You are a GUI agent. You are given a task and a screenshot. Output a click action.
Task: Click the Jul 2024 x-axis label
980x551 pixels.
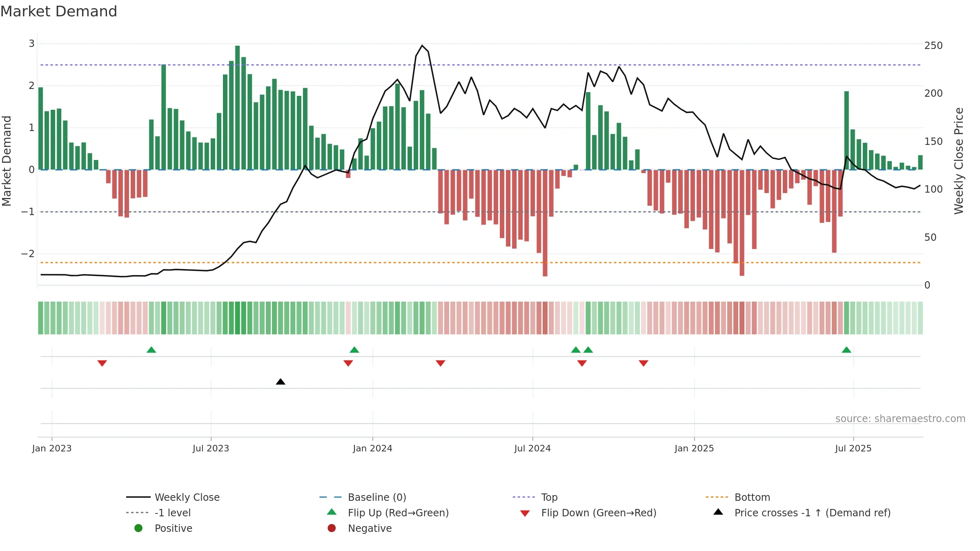click(532, 448)
